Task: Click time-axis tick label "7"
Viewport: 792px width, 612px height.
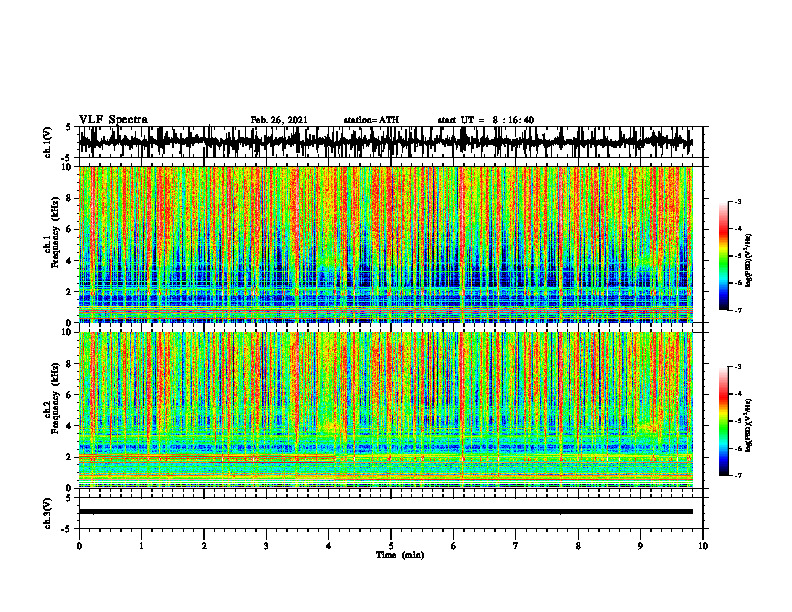Action: pos(516,546)
